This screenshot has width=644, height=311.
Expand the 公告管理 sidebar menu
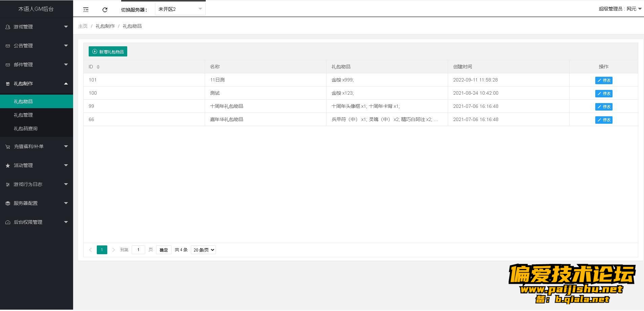point(36,46)
